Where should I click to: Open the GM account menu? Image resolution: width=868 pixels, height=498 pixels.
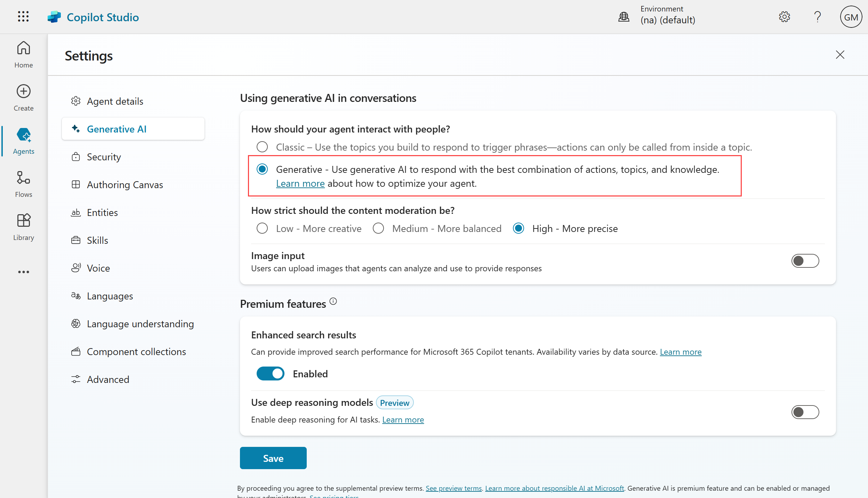851,17
